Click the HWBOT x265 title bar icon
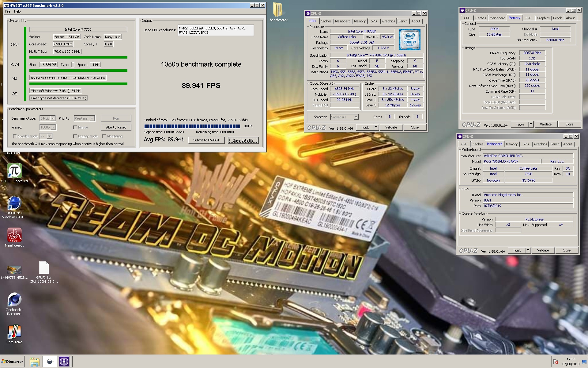This screenshot has width=588, height=368. [x=6, y=6]
